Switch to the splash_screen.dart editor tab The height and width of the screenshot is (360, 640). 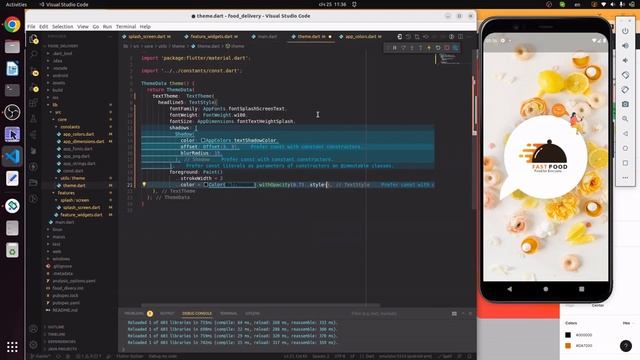[x=147, y=37]
